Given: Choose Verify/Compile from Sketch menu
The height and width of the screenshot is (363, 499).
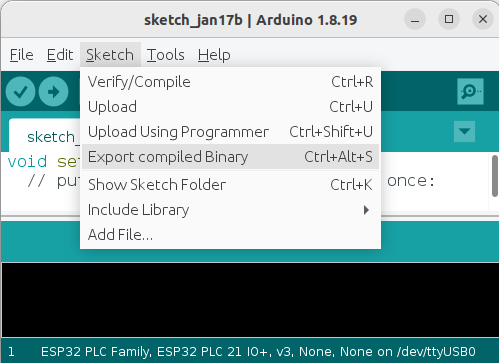Looking at the screenshot, I should coord(230,82).
